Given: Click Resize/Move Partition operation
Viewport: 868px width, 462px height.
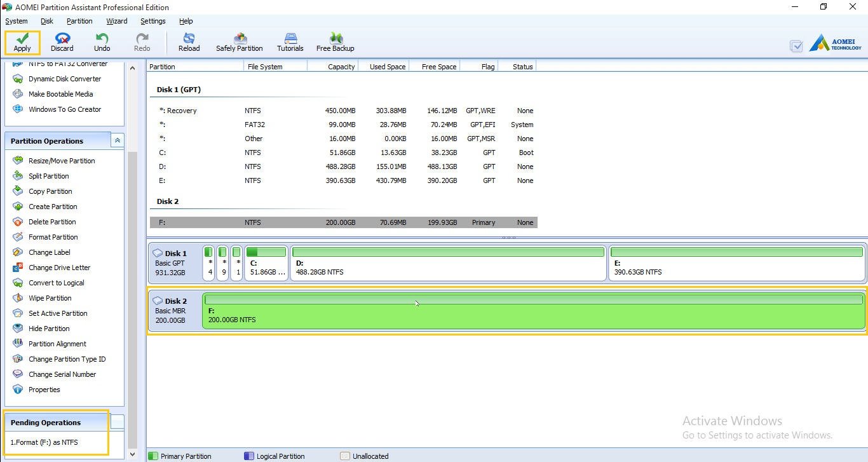Looking at the screenshot, I should [x=62, y=161].
